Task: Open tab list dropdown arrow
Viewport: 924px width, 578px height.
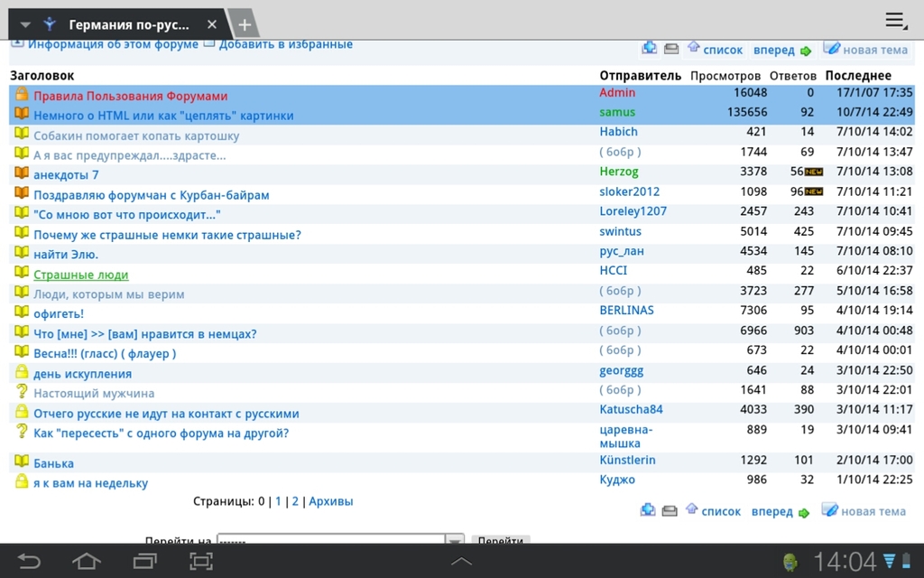Action: tap(24, 24)
